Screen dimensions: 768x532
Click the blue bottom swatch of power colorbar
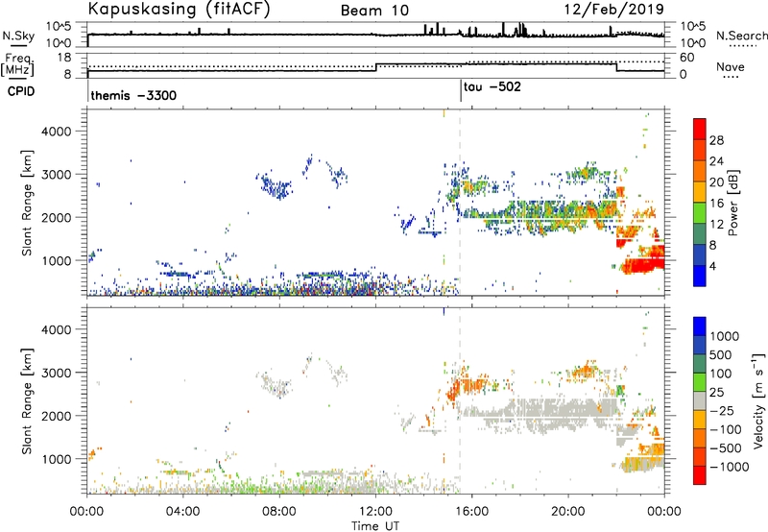coord(700,276)
